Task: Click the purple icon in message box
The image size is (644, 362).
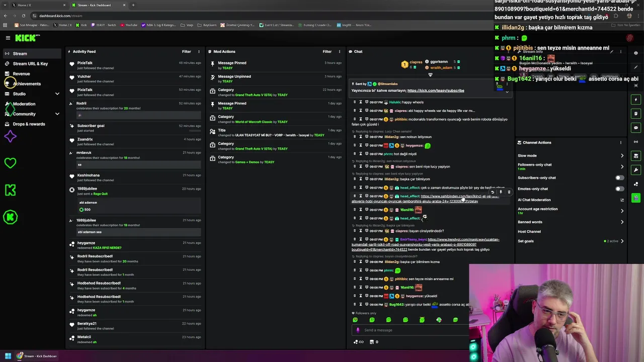Action: pos(358,330)
